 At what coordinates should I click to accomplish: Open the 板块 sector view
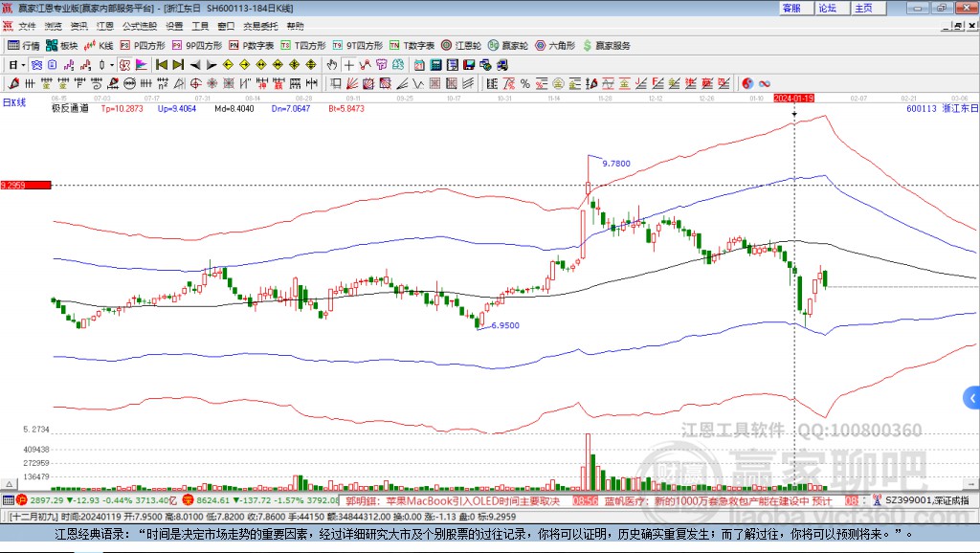coord(62,46)
